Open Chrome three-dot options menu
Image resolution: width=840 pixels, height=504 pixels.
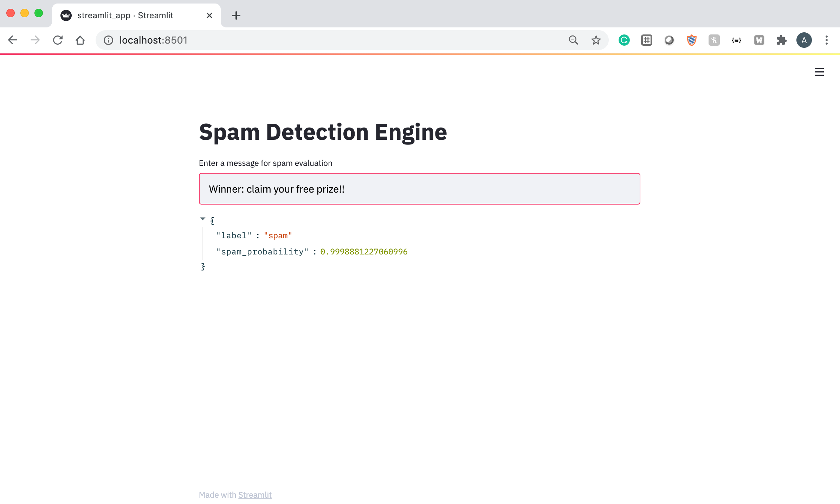[826, 40]
